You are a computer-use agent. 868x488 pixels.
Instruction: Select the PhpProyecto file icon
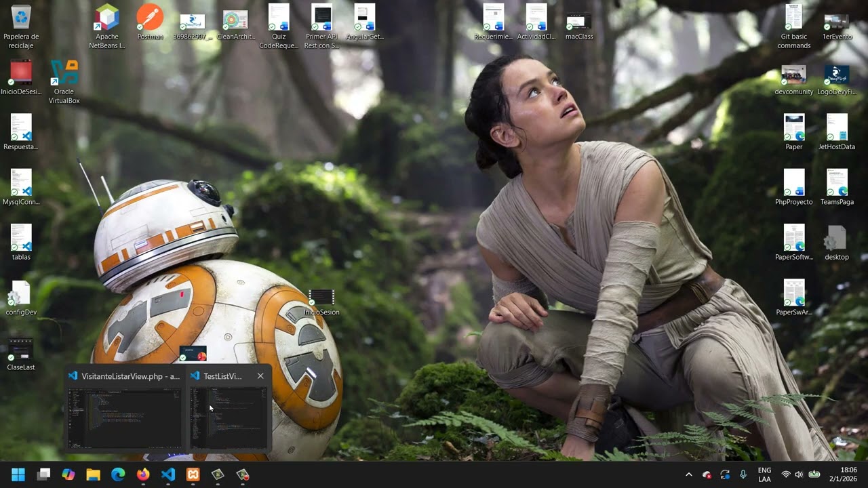point(794,188)
